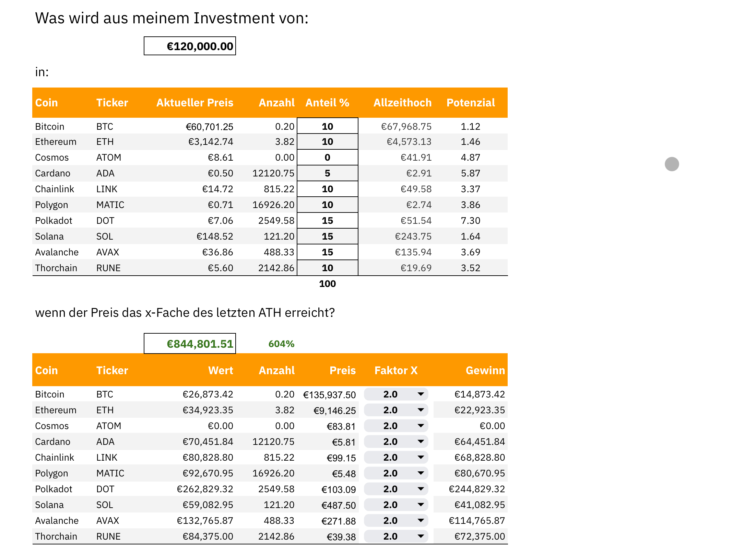Click the Anzahl 16926.20 in upper table
The height and width of the screenshot is (553, 756).
(x=273, y=205)
